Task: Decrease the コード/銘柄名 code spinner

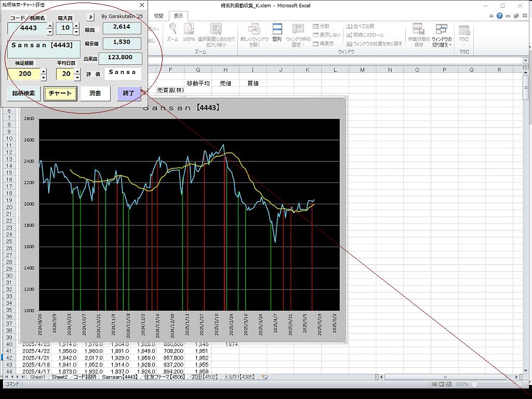Action: pos(50,32)
